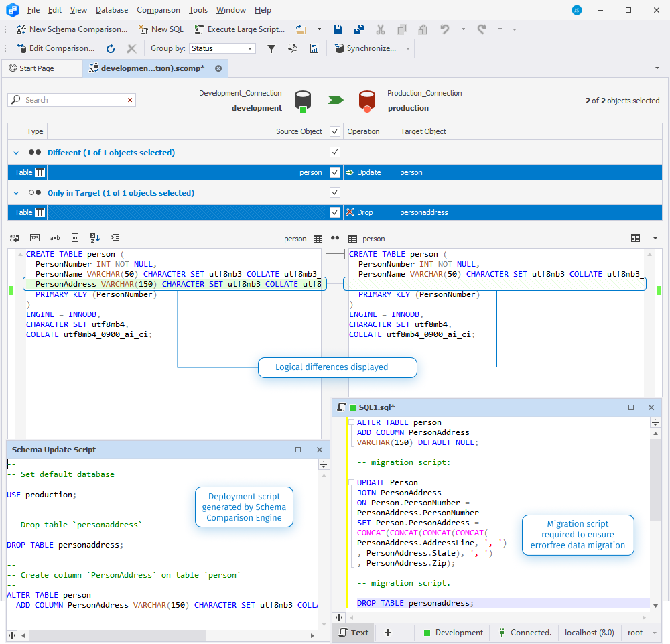Click the New SQL button
Screen dimensions: 670x644
(x=161, y=29)
